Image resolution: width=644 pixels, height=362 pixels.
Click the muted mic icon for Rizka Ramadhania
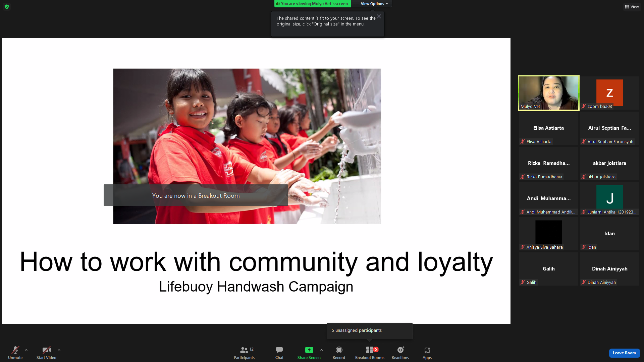(523, 177)
